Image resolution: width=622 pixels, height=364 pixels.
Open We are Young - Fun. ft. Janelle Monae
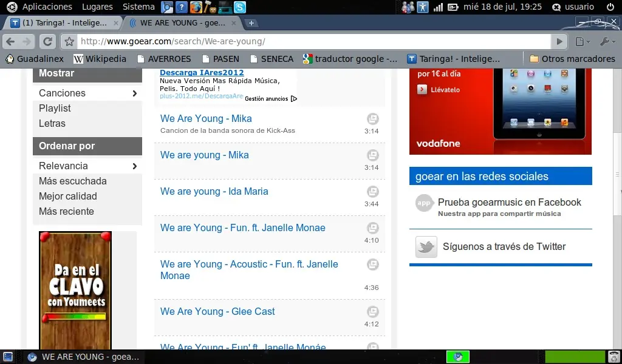click(x=243, y=227)
